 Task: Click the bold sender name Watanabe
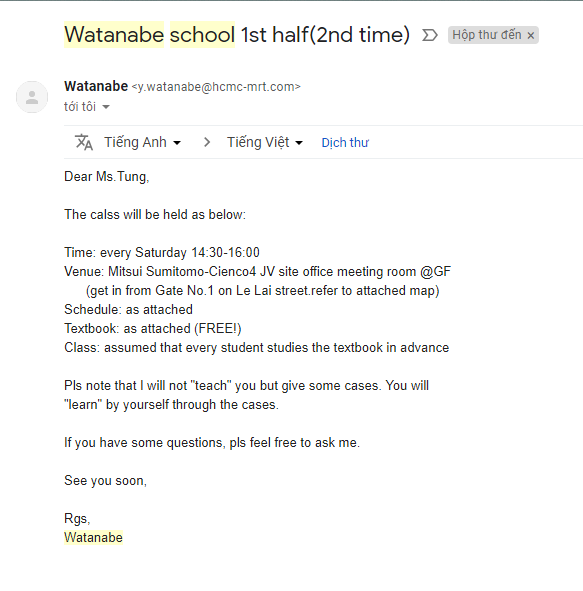(x=96, y=86)
